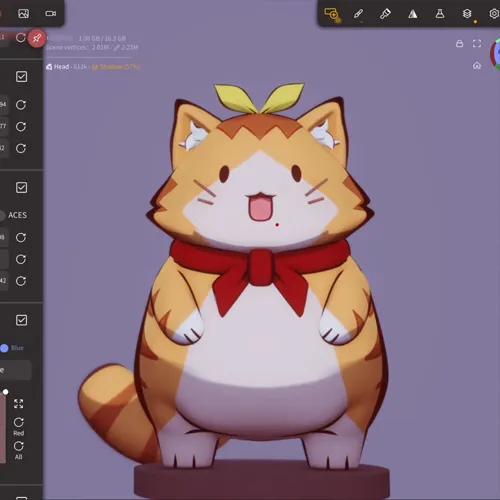Viewport: 500px width, 500px height.
Task: Open the layers stack menu
Action: tap(467, 14)
